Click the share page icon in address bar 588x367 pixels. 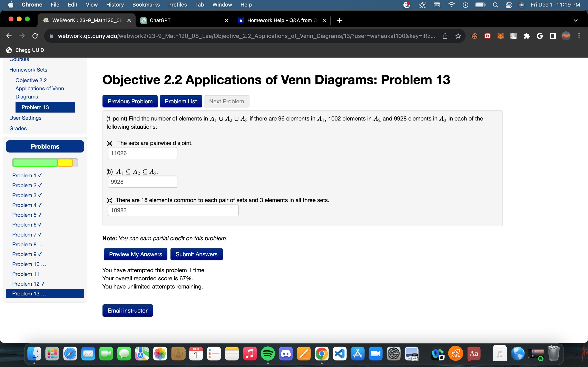click(x=445, y=36)
